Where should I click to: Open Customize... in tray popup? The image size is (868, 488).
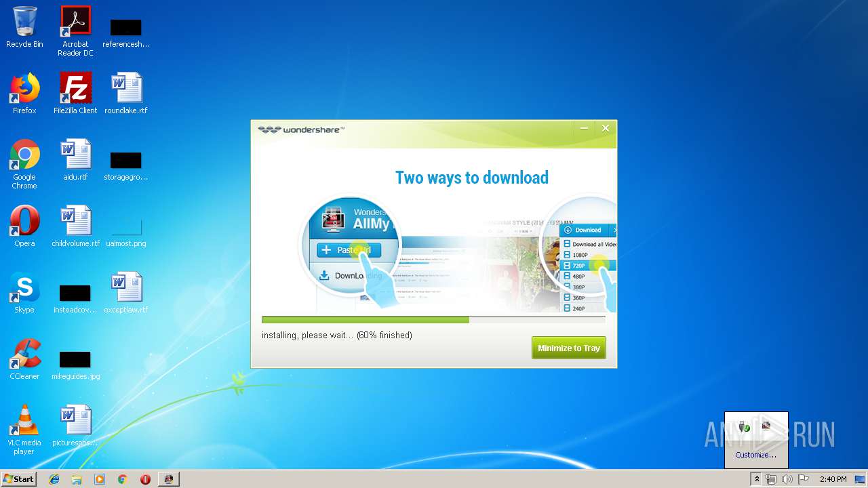[756, 455]
